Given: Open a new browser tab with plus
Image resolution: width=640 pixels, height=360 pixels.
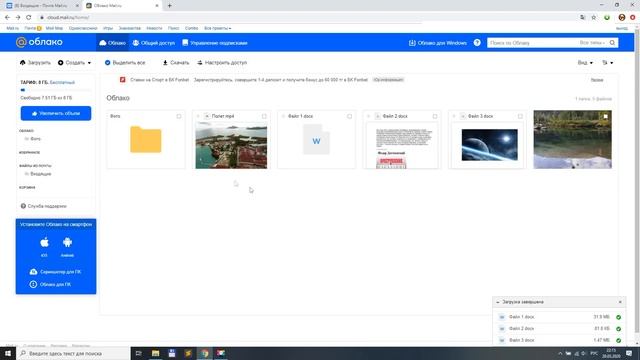Looking at the screenshot, I should point(169,6).
